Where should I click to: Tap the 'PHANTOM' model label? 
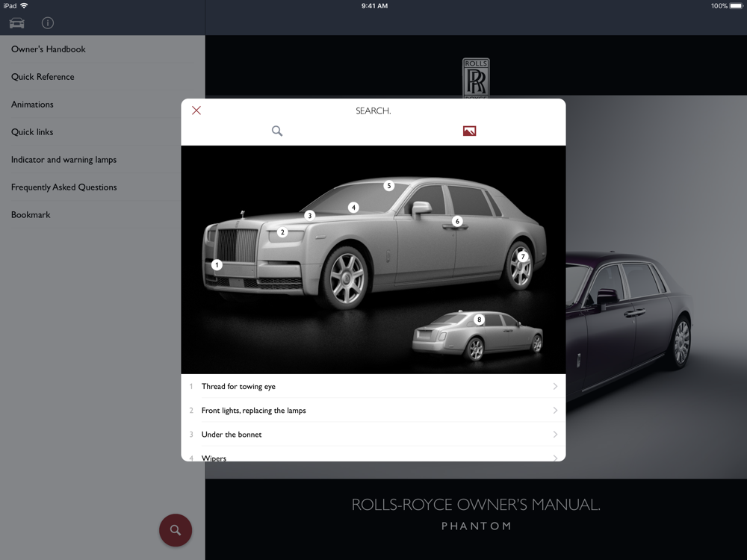pyautogui.click(x=476, y=526)
